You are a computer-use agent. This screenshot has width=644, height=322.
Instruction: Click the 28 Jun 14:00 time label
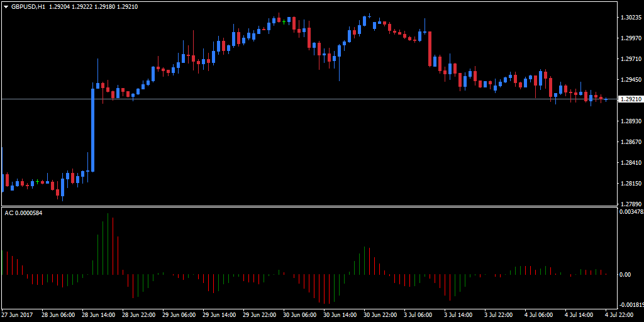(99, 315)
